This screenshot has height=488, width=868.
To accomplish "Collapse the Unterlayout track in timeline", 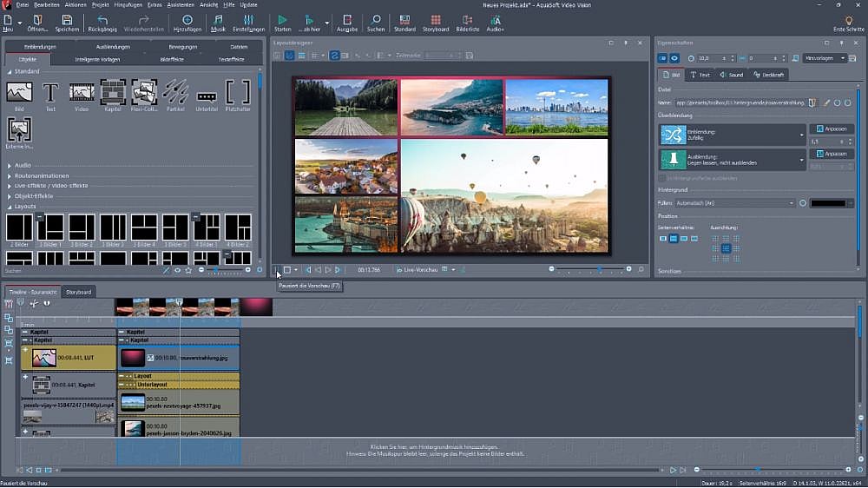I will click(x=122, y=384).
